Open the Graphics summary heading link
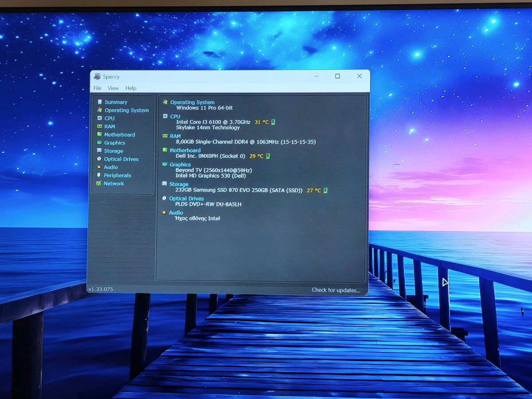Image resolution: width=532 pixels, height=399 pixels. (x=180, y=164)
